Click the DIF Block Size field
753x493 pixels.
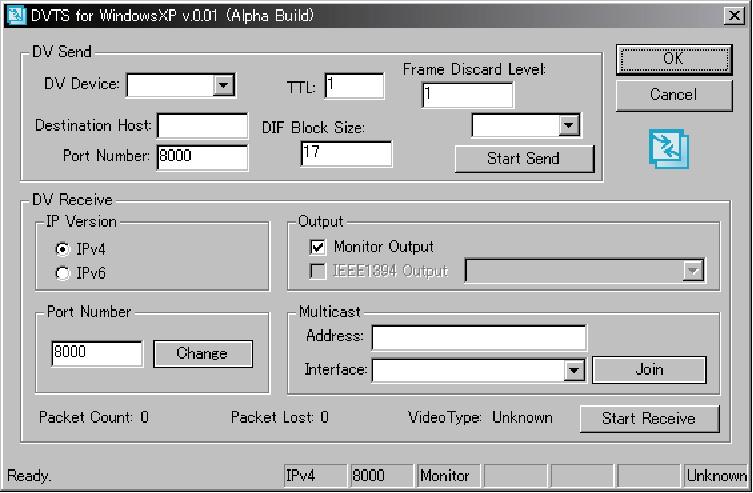pyautogui.click(x=346, y=154)
